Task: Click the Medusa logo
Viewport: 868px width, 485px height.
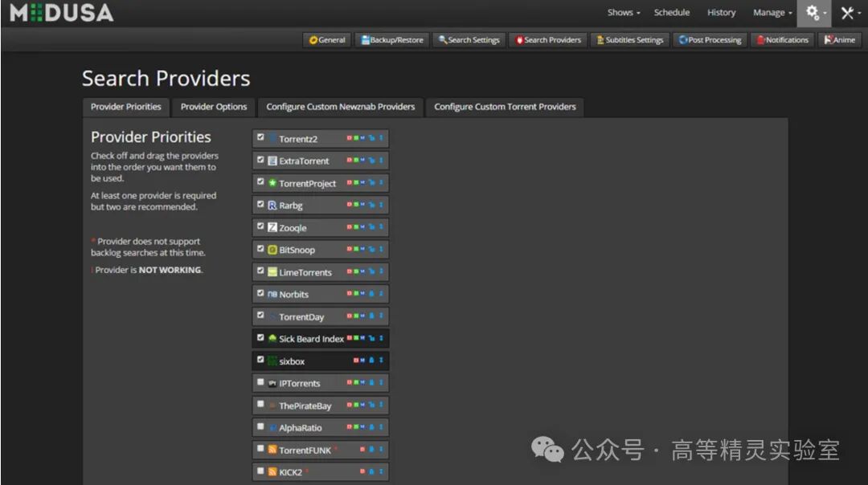Action: [61, 13]
